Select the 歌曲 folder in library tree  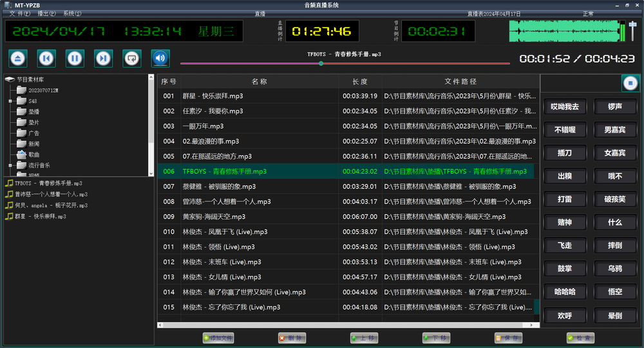coord(33,154)
